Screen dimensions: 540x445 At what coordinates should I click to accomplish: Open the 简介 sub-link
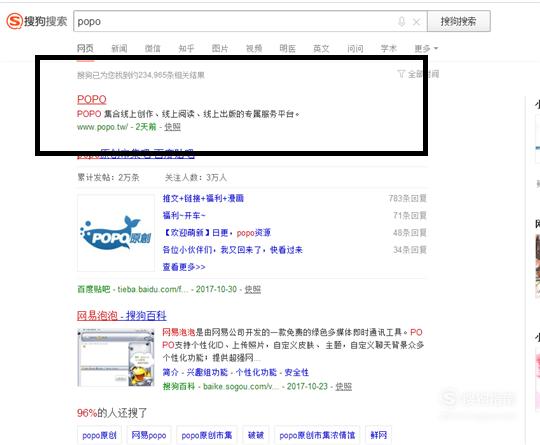[x=170, y=372]
